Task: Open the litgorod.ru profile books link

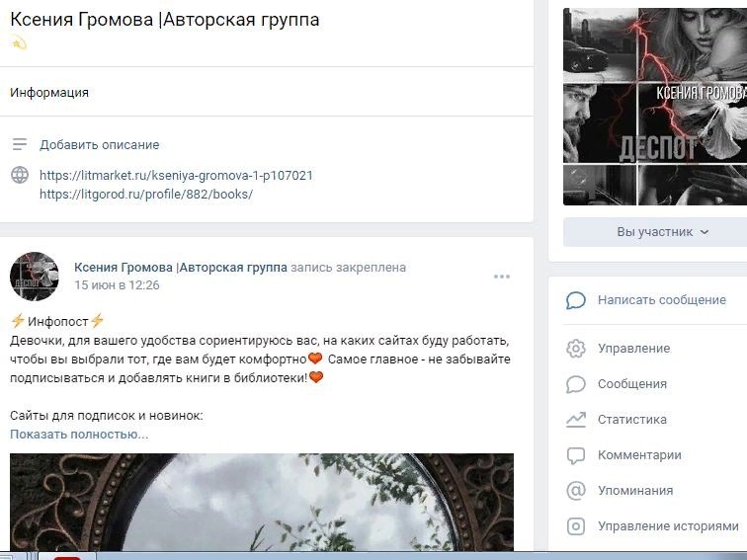Action: (146, 195)
